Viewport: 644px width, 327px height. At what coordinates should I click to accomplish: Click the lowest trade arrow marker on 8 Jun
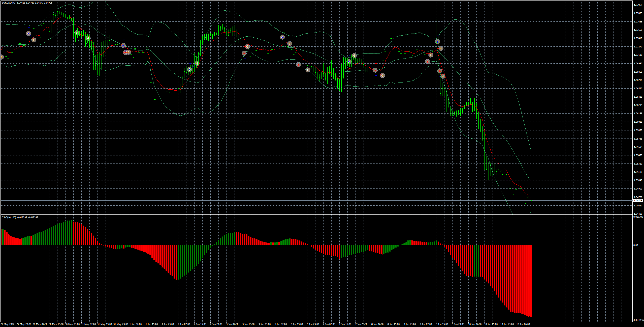[x=382, y=75]
